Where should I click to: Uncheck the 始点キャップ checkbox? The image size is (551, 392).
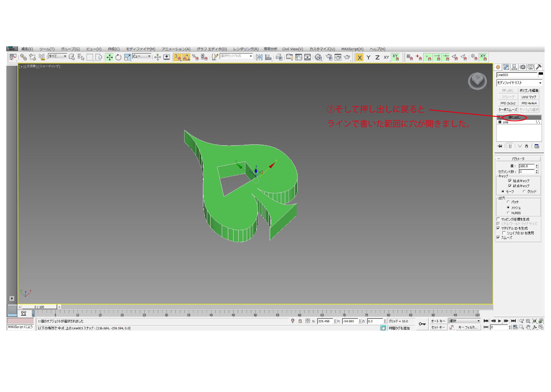click(x=510, y=181)
